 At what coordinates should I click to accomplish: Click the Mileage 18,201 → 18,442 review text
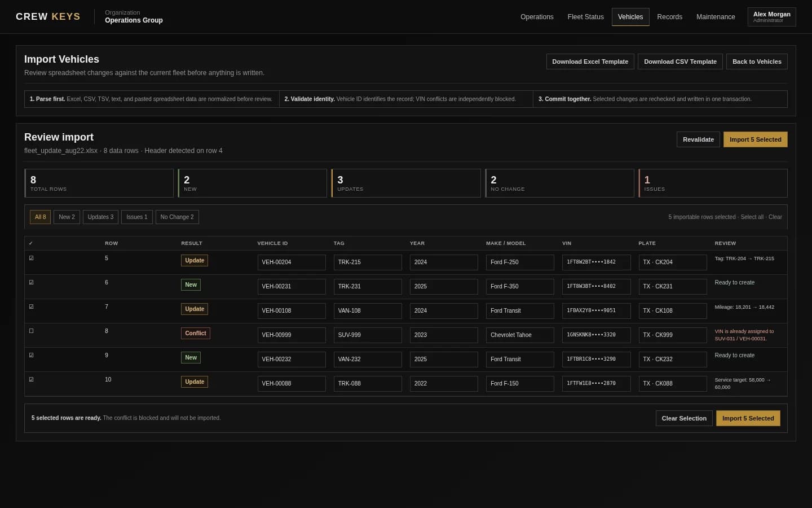pyautogui.click(x=744, y=307)
